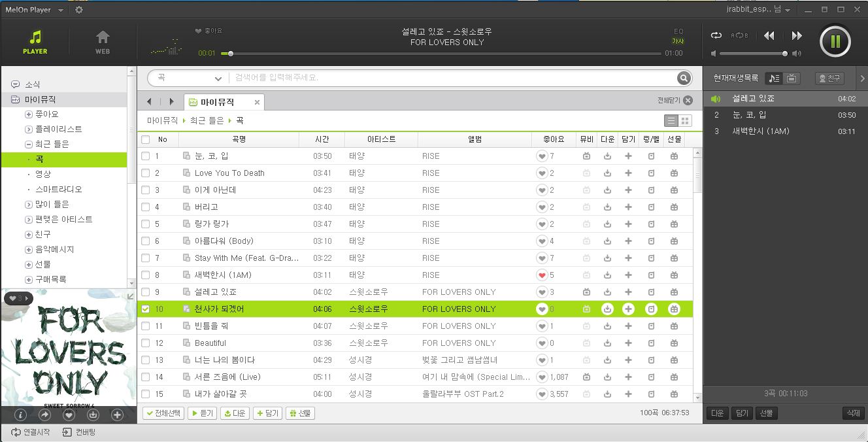Toggle the repeat playback icon
The image size is (868, 442).
(716, 35)
